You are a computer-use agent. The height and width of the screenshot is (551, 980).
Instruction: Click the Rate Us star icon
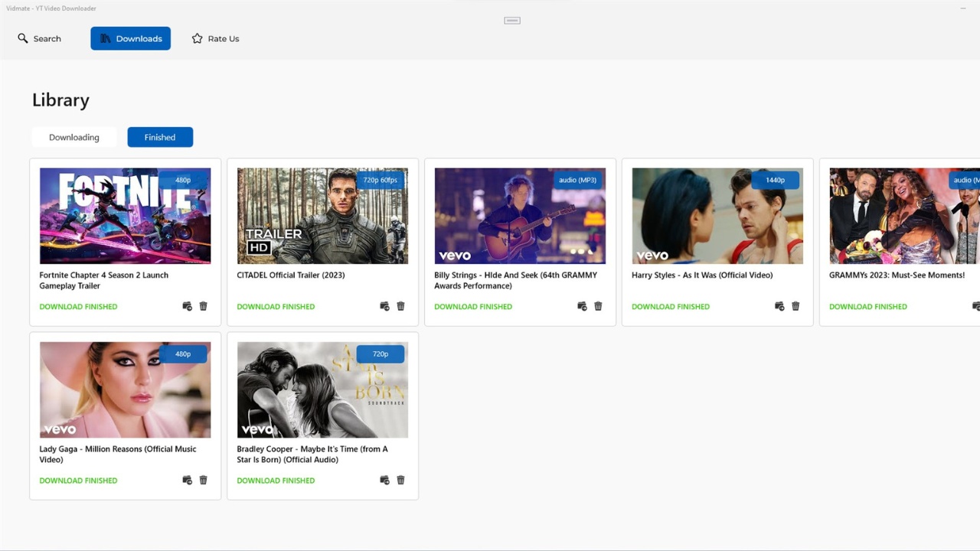tap(197, 38)
